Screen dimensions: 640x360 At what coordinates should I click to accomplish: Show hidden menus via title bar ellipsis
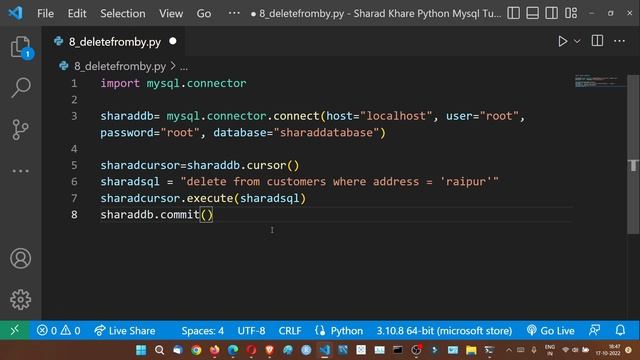tap(234, 13)
